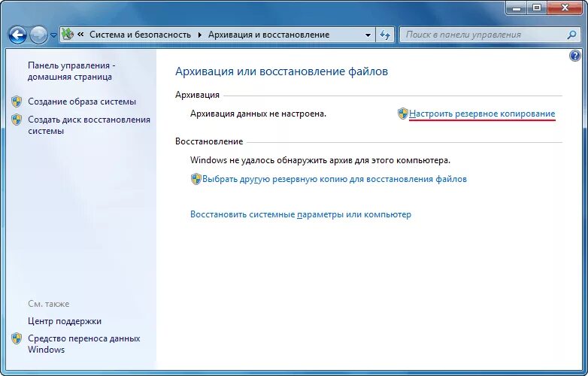Click shield icon next to 'Настроить резервное копирование'
The width and height of the screenshot is (588, 376).
(403, 114)
